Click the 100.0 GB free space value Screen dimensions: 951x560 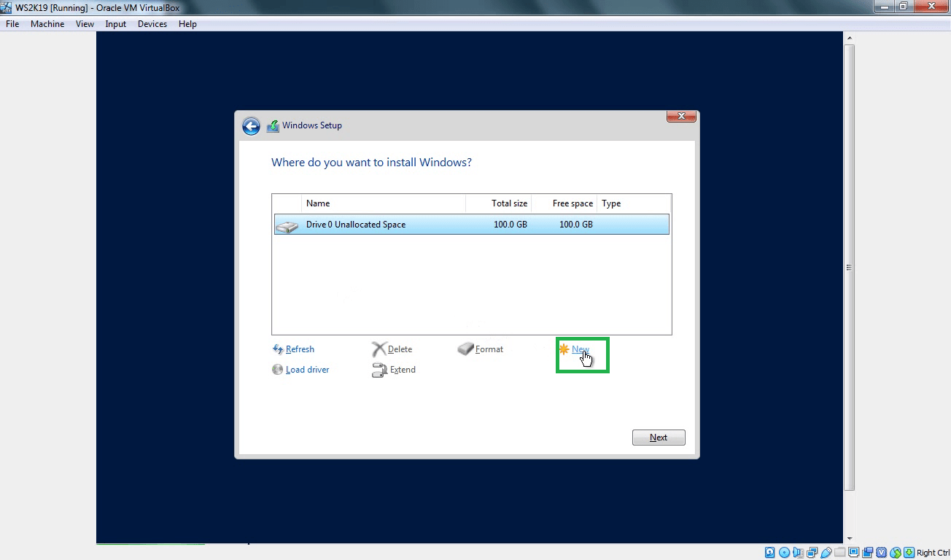pos(576,225)
